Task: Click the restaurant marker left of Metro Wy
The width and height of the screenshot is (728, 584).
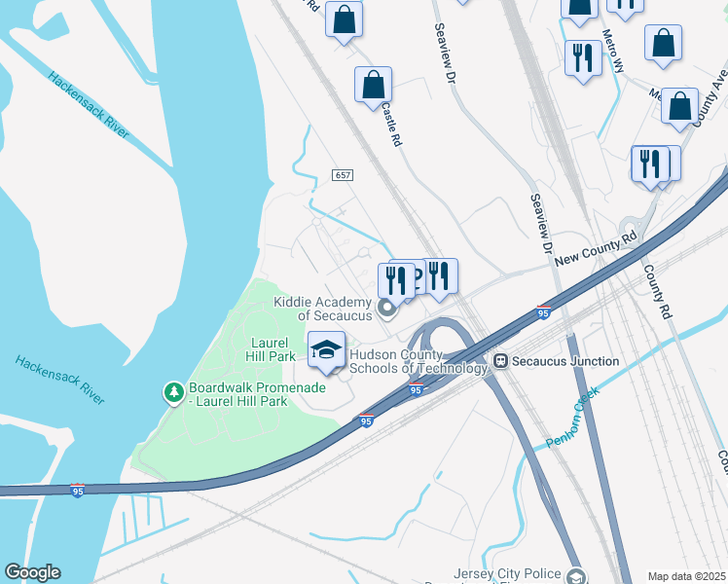Action: click(x=584, y=61)
